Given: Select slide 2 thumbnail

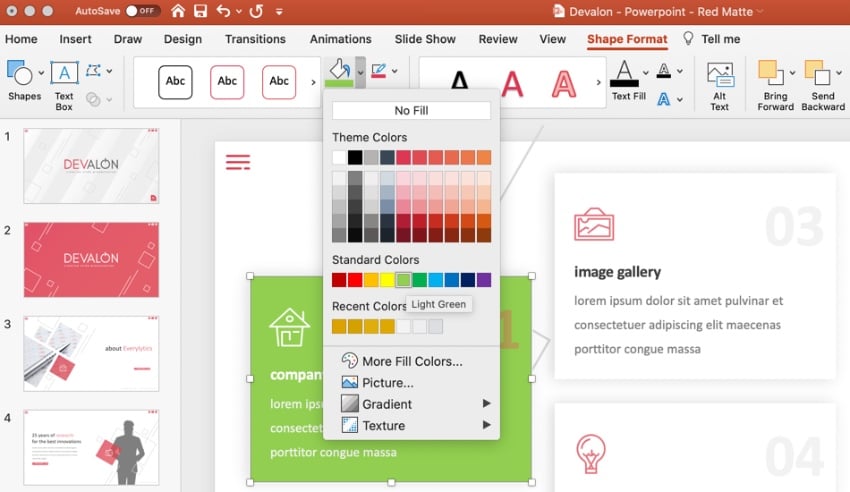Looking at the screenshot, I should pyautogui.click(x=91, y=260).
